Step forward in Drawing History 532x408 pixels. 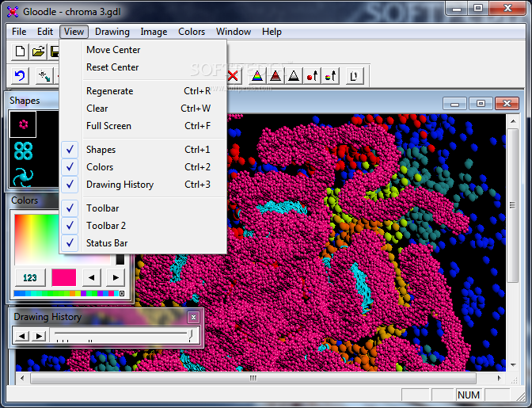click(x=39, y=336)
